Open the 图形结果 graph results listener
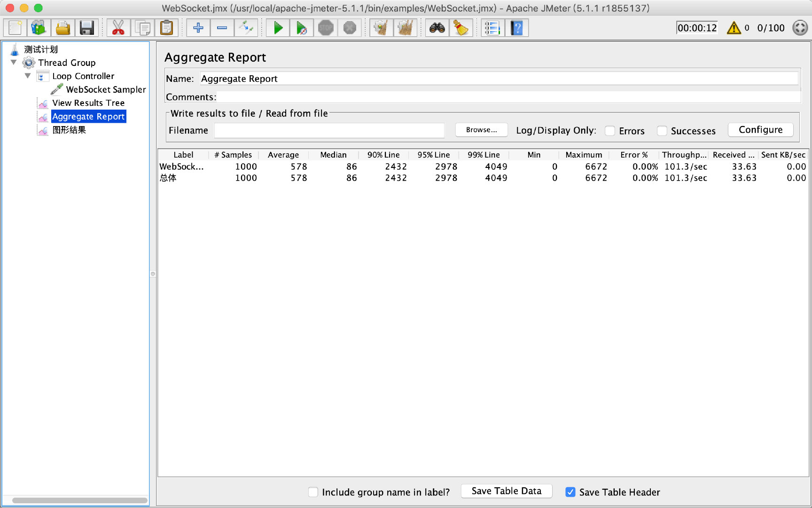812x508 pixels. point(69,130)
